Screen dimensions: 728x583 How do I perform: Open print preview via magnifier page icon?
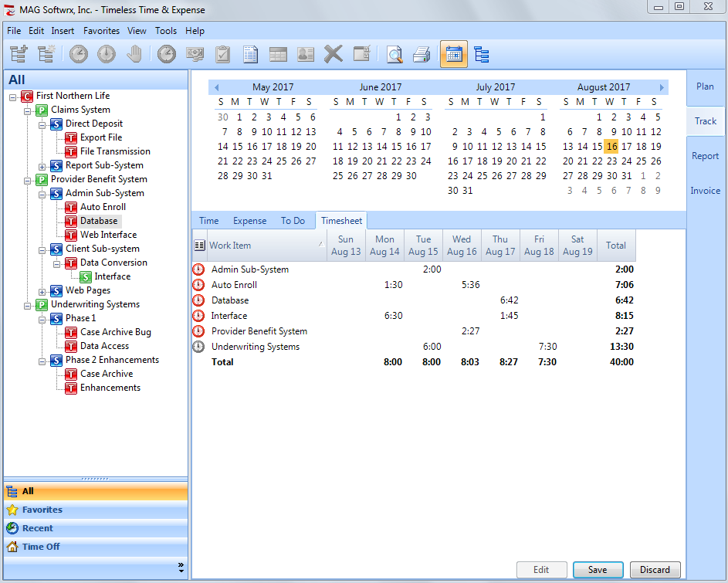394,54
